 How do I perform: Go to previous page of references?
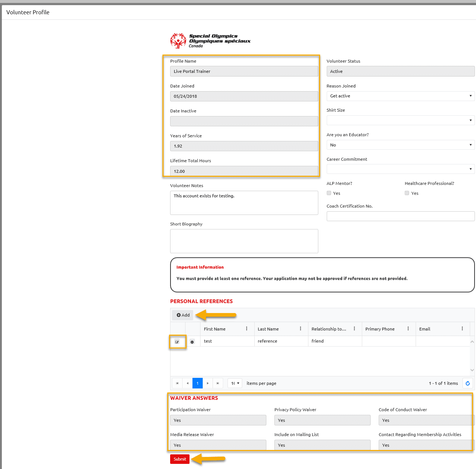tap(187, 383)
